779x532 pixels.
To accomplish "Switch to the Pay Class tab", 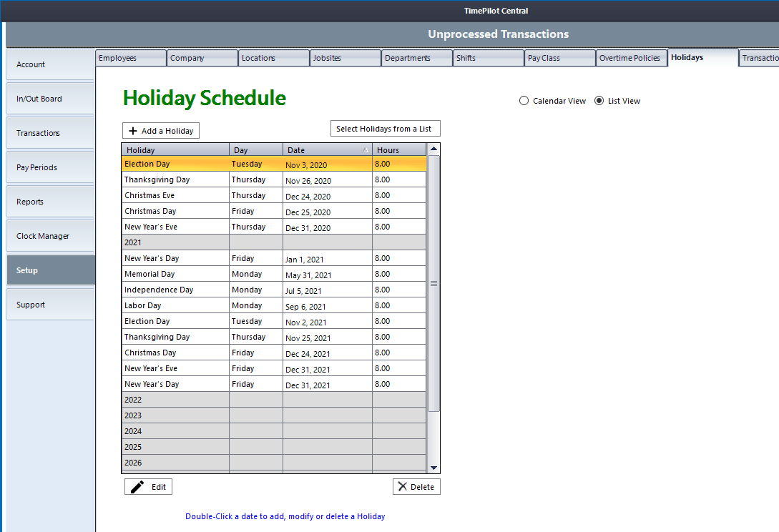I will (559, 57).
